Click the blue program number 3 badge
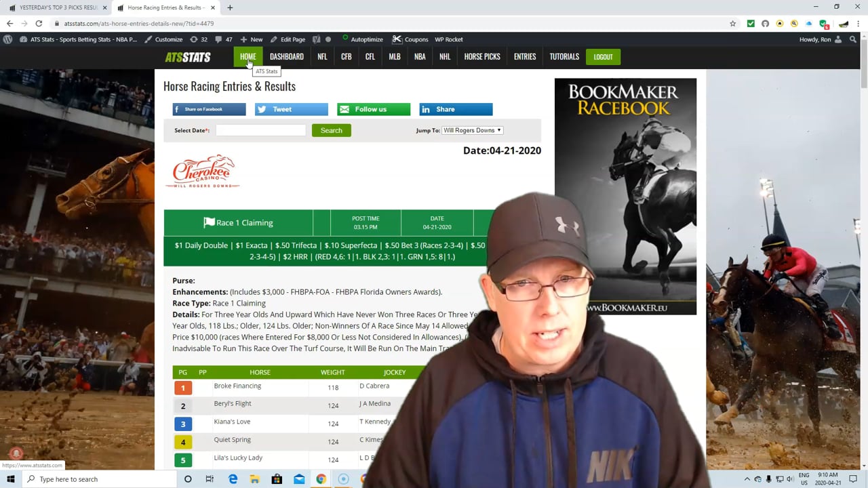Image resolution: width=868 pixels, height=488 pixels. click(182, 424)
